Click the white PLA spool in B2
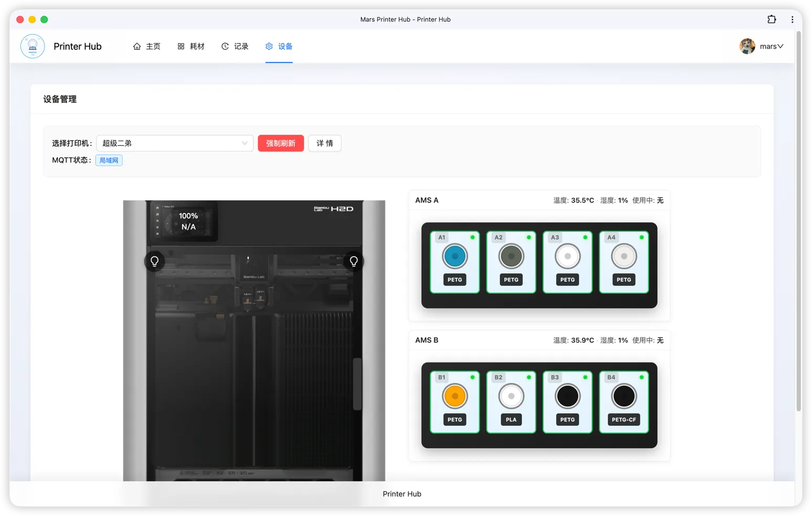The height and width of the screenshot is (516, 812). pyautogui.click(x=511, y=396)
